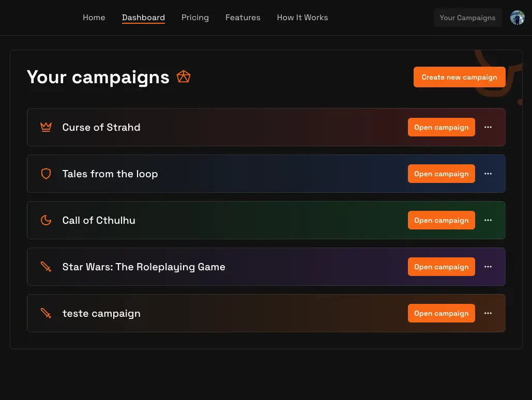Open the Star Wars: The Roleplaying Game campaign
The width and height of the screenshot is (532, 400).
point(441,267)
